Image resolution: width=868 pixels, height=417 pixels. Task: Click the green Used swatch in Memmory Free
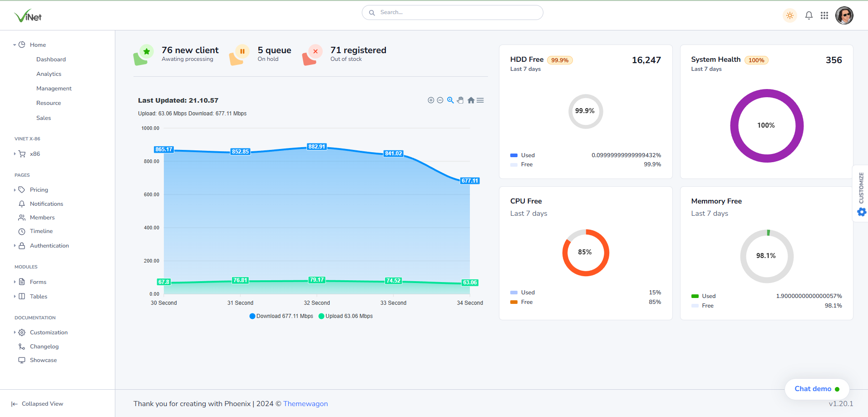point(695,296)
